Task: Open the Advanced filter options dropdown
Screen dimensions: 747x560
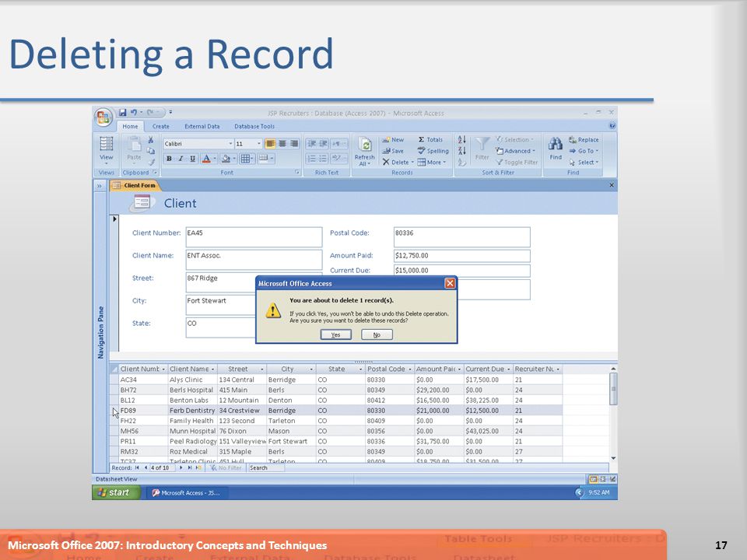Action: (515, 151)
